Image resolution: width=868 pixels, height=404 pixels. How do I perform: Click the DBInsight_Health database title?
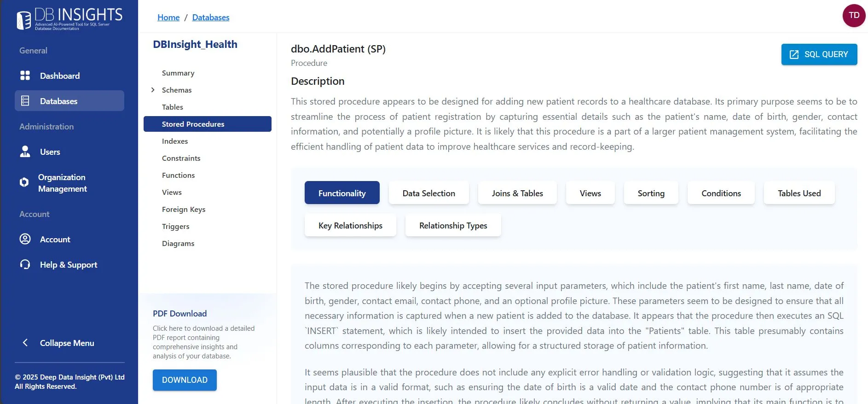pyautogui.click(x=195, y=44)
